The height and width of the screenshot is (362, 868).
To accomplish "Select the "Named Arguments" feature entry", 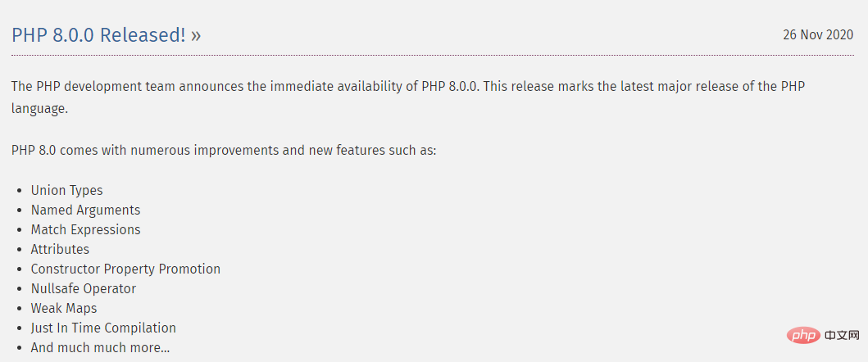I will (85, 210).
